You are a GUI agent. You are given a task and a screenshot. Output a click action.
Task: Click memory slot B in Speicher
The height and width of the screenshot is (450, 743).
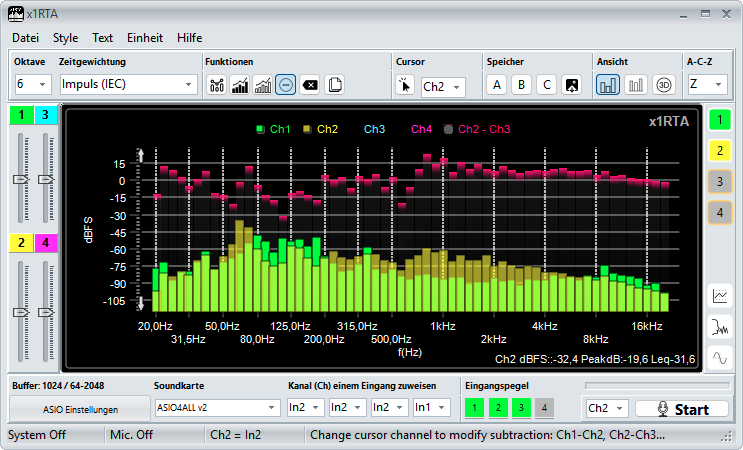tap(520, 85)
